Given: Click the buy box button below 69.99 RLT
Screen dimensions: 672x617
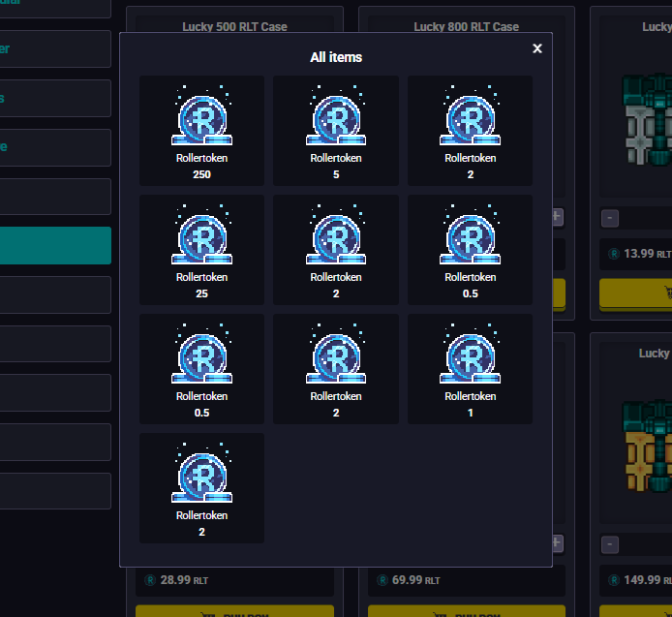Looking at the screenshot, I should (x=467, y=611).
